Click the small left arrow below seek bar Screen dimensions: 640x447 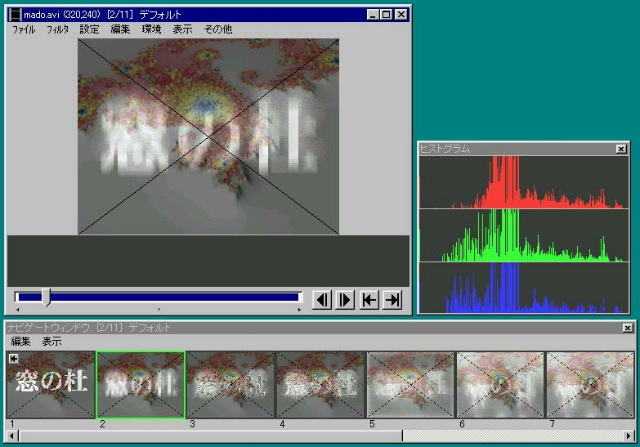pyautogui.click(x=18, y=310)
